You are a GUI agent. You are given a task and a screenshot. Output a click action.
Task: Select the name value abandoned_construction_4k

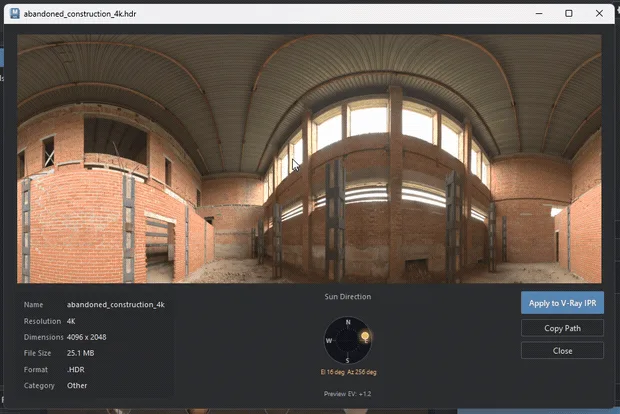(115, 304)
